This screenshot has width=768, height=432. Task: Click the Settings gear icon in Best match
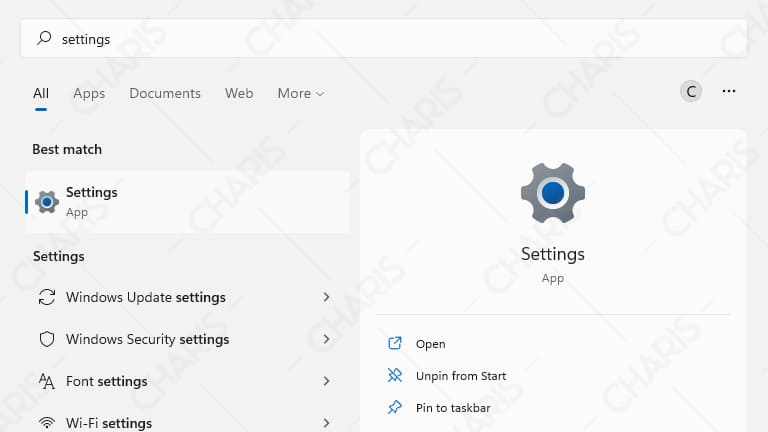pyautogui.click(x=47, y=202)
